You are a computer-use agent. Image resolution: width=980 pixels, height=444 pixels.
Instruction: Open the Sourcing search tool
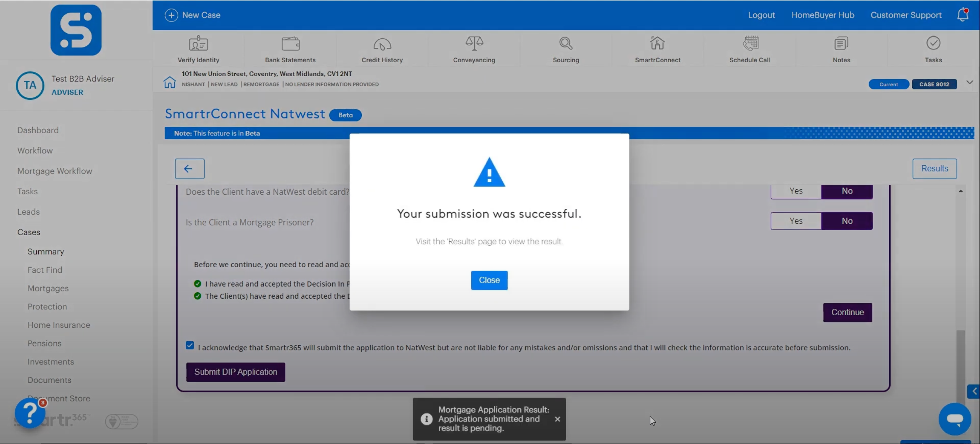(566, 49)
